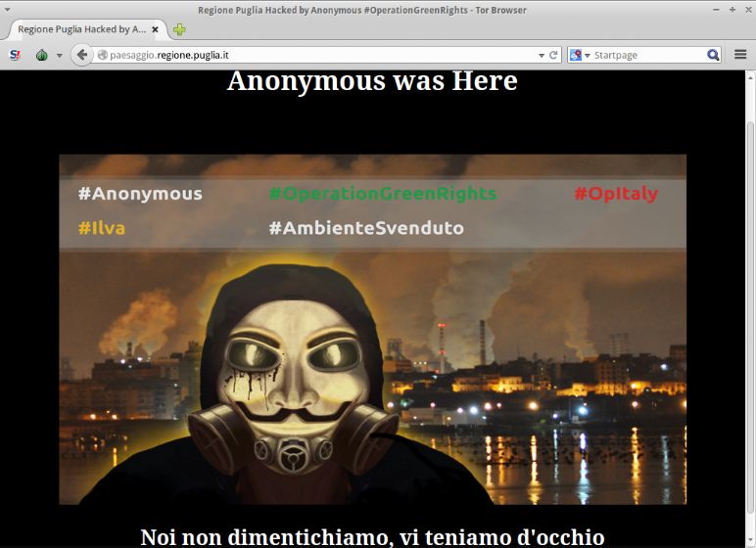Go back with the back arrow button

click(x=82, y=55)
